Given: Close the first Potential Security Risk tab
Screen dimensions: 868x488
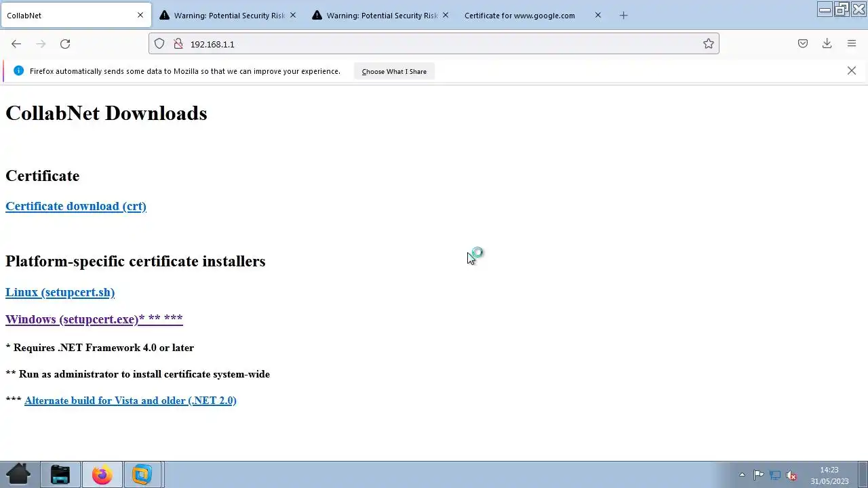Looking at the screenshot, I should pyautogui.click(x=293, y=15).
